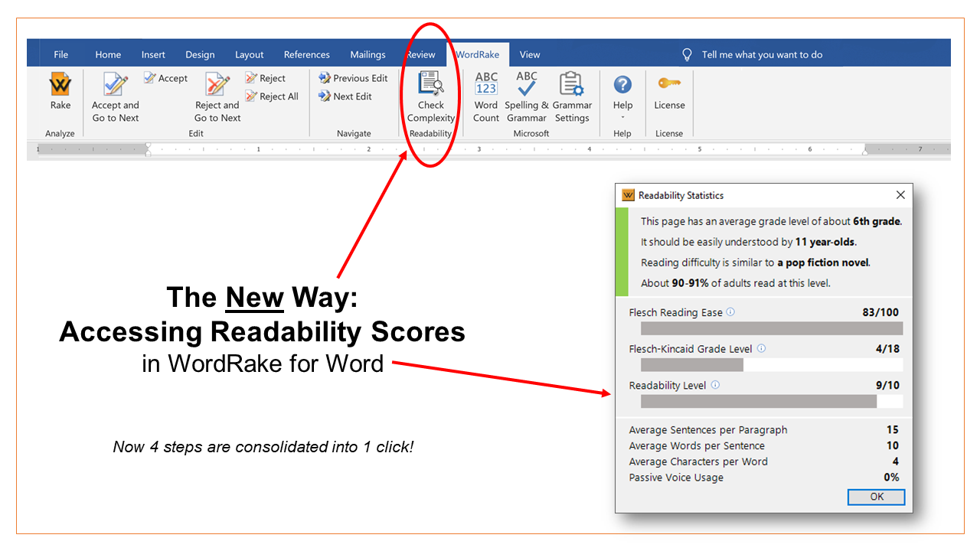Click Average Sentences per Paragraph row
This screenshot has height=551, width=980.
click(x=764, y=430)
